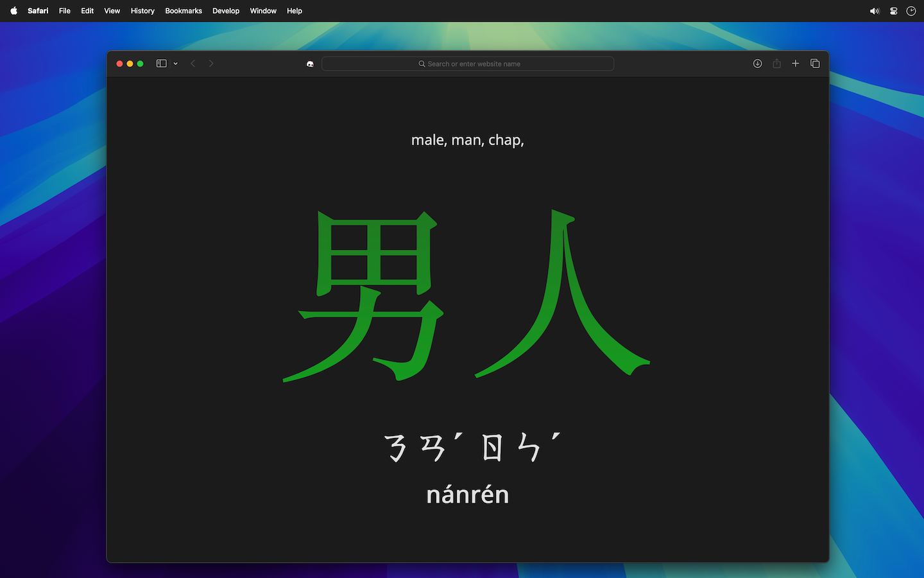This screenshot has height=578, width=924.
Task: Open the History menu
Action: coord(142,11)
